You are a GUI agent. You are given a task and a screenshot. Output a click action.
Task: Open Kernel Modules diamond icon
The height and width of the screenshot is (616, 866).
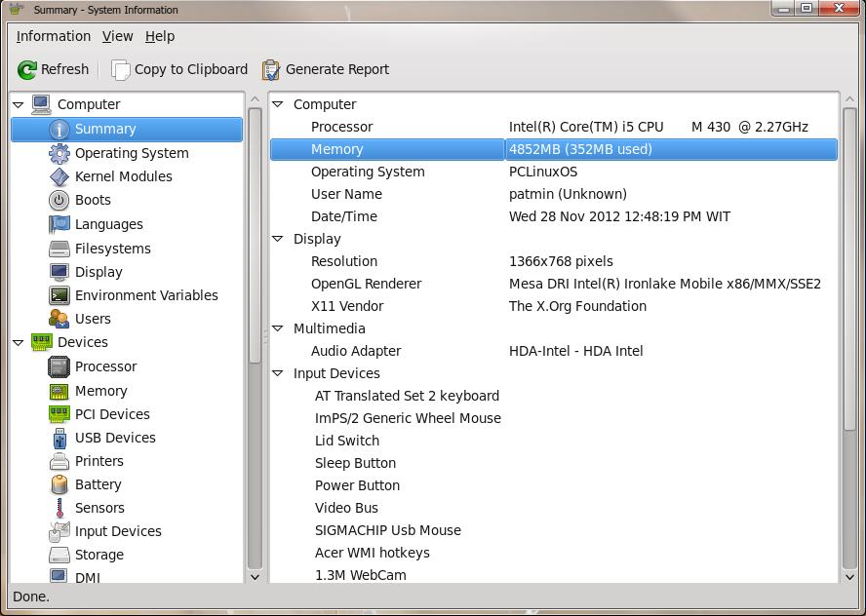(x=59, y=176)
